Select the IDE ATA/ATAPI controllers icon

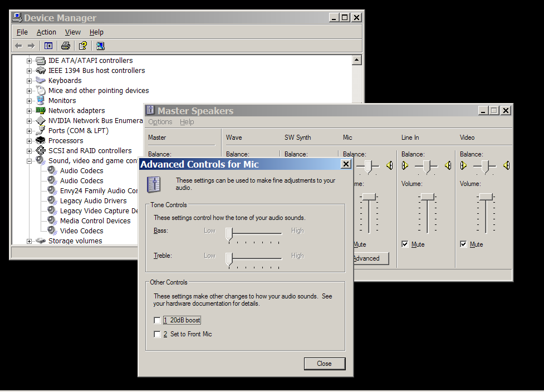coord(41,61)
